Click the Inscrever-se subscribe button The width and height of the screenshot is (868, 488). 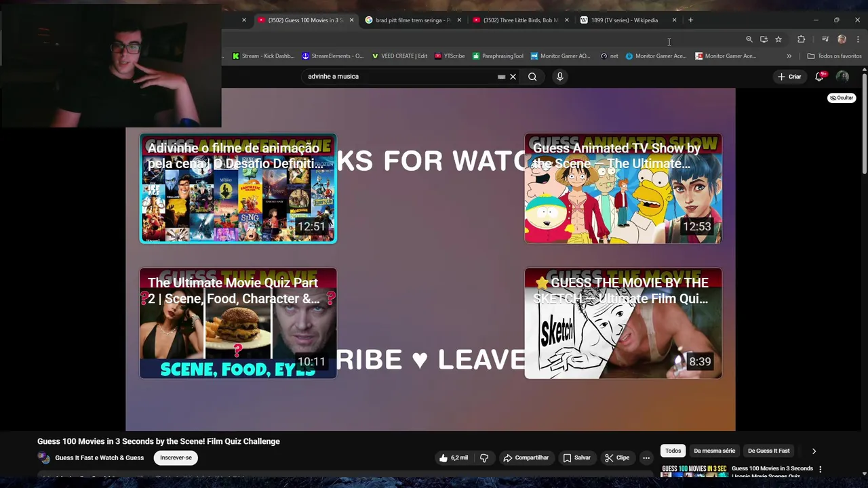click(176, 457)
